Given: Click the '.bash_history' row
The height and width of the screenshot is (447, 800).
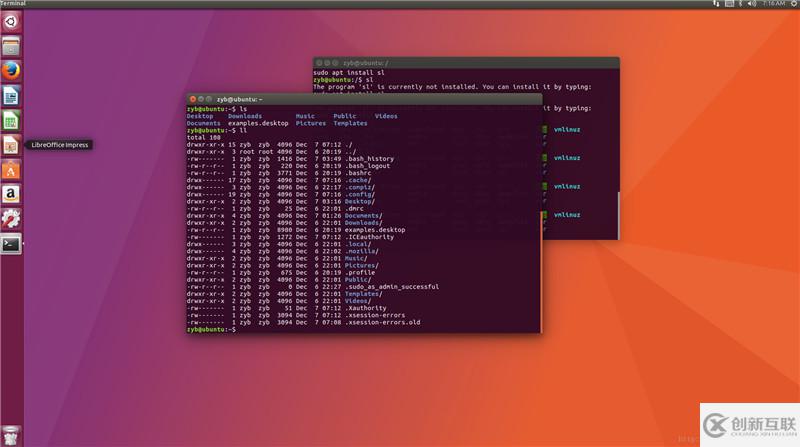Looking at the screenshot, I should coord(290,159).
